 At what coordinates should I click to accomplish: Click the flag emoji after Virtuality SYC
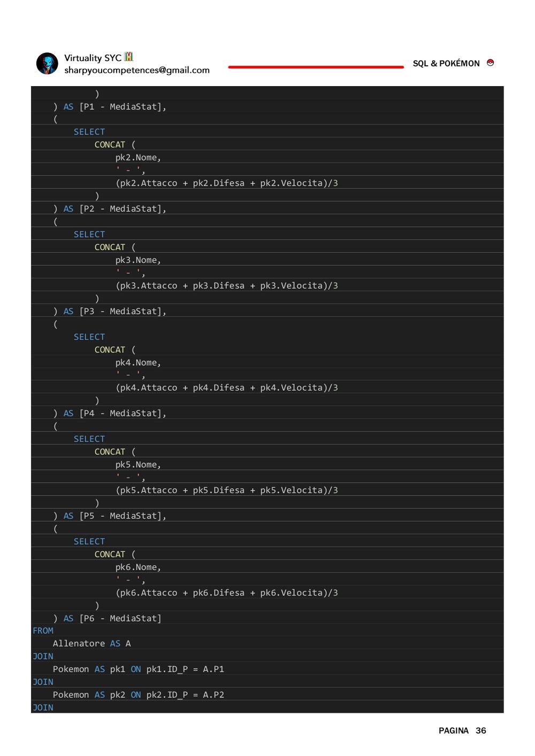(x=128, y=57)
